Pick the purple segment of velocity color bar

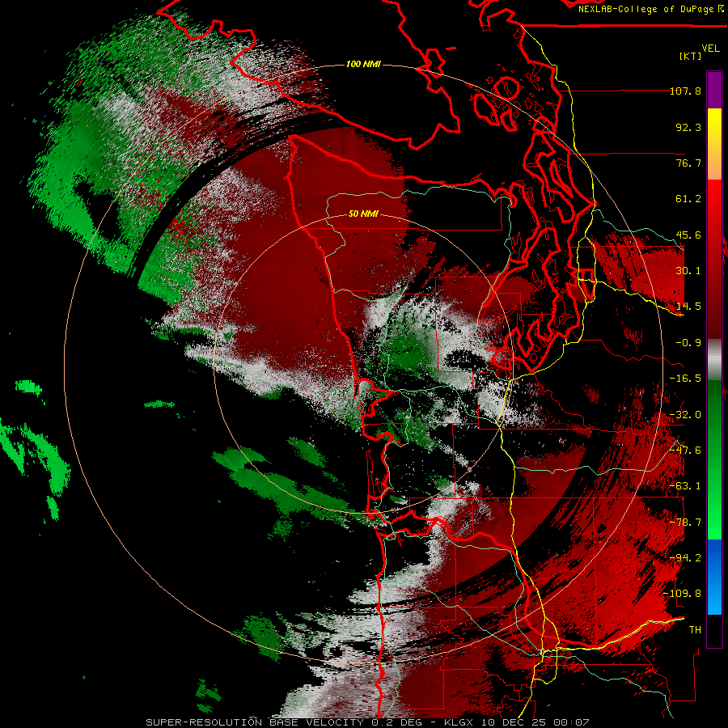pos(714,90)
